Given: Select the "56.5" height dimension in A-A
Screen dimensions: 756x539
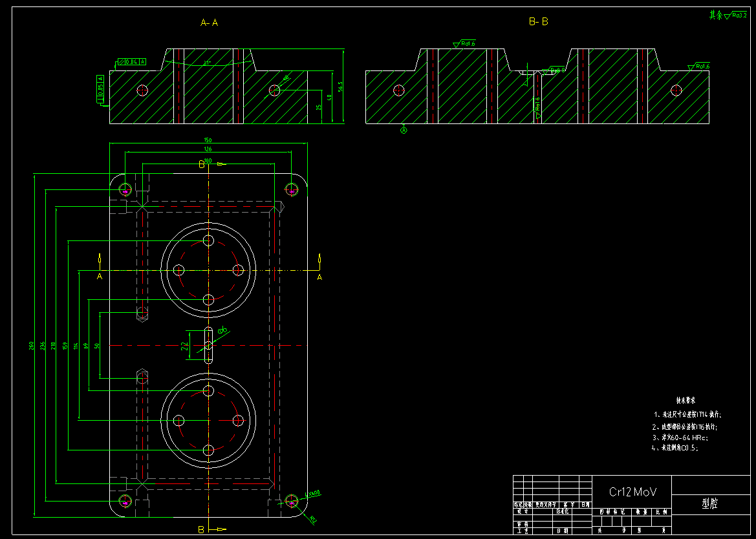Looking at the screenshot, I should point(340,87).
